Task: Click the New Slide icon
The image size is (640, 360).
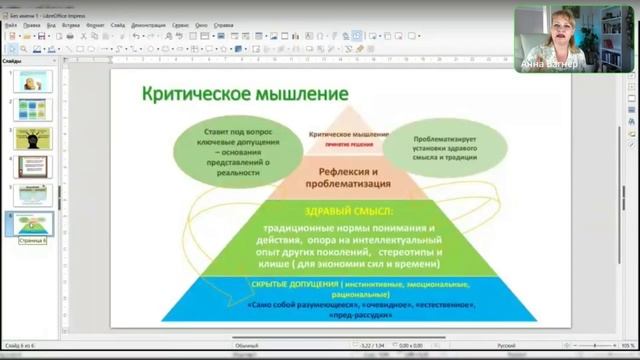Action: (x=373, y=36)
